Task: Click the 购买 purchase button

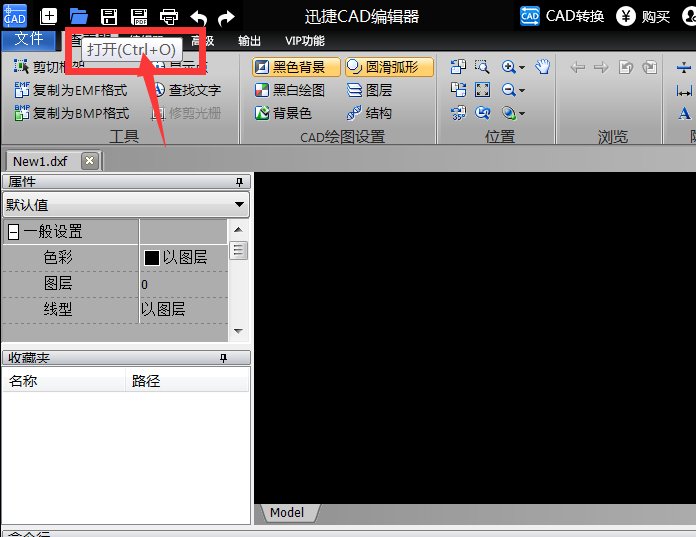Action: (643, 16)
